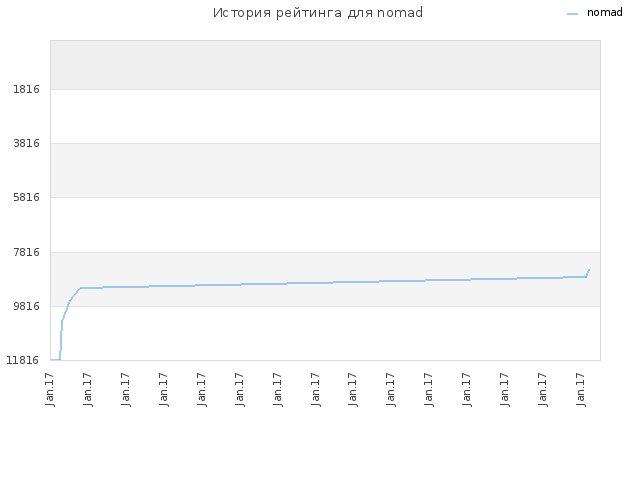Click the chart title История рейтинга для nomad
This screenshot has width=640, height=480.
[318, 13]
